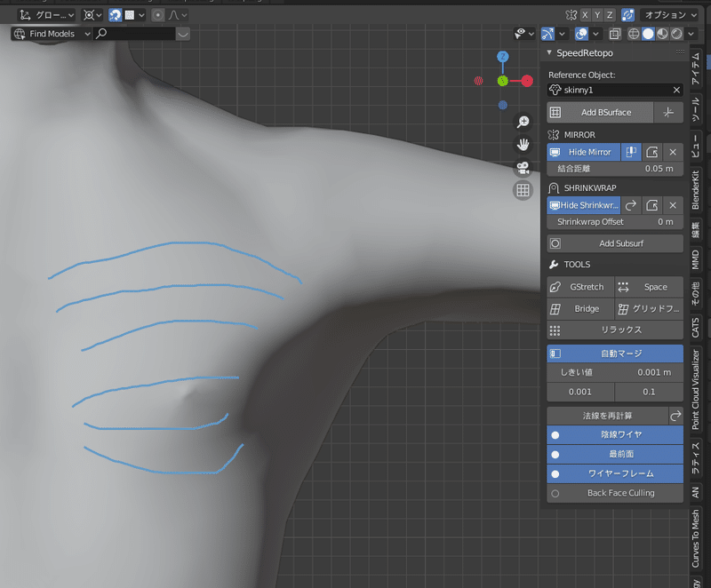This screenshot has width=711, height=588.
Task: Open the BlenderKit sidebar tab
Action: [695, 189]
